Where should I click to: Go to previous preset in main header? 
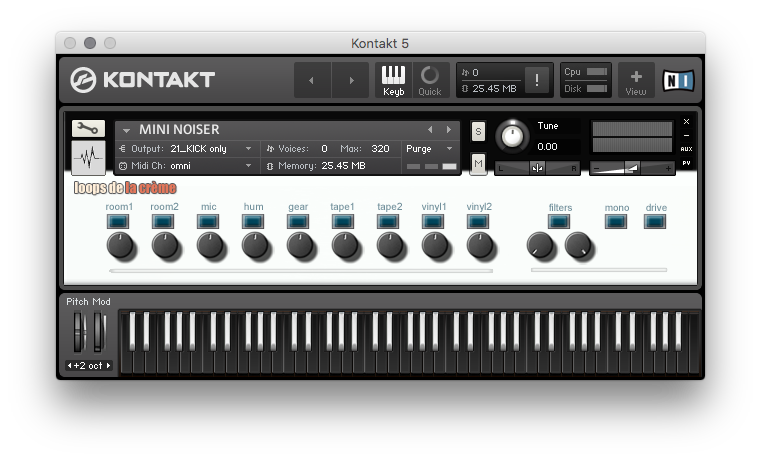click(312, 81)
